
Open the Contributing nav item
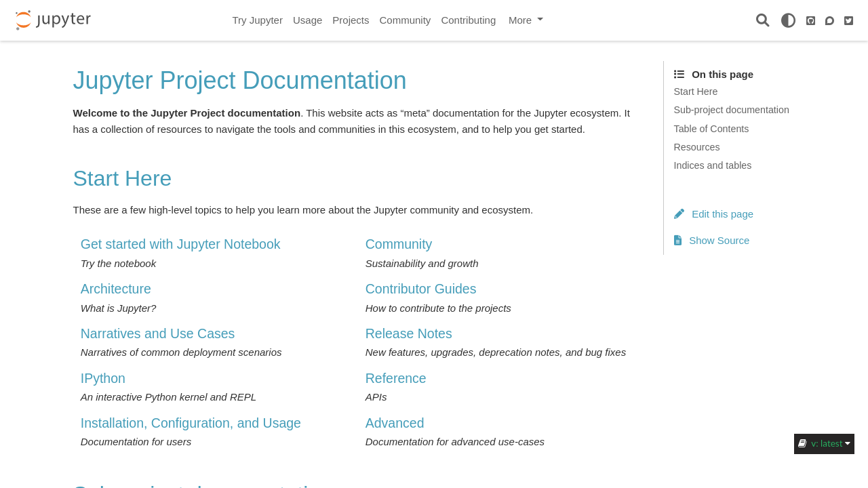[x=469, y=20]
